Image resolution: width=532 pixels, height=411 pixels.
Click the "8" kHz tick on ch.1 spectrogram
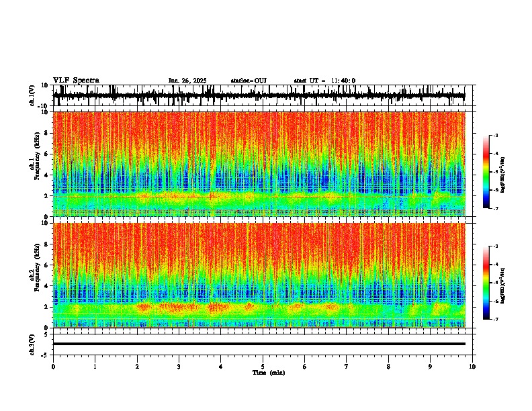click(x=46, y=133)
